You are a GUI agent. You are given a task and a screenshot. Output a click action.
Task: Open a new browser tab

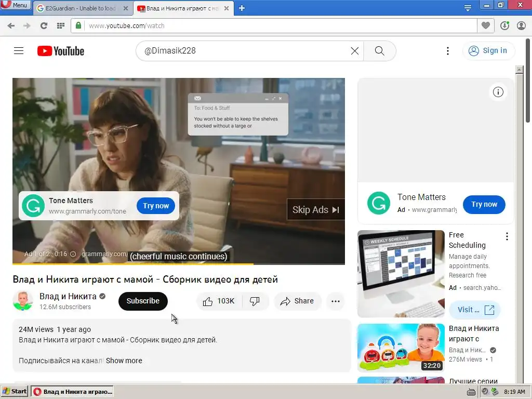pyautogui.click(x=242, y=8)
